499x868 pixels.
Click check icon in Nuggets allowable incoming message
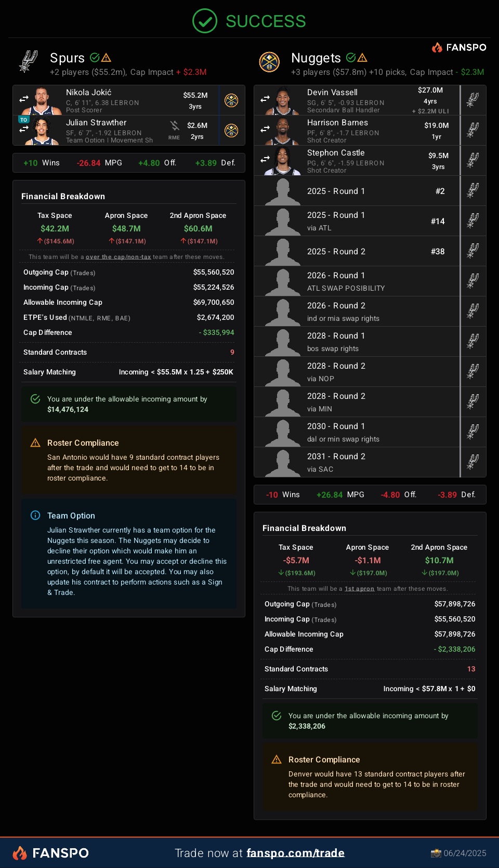click(x=277, y=716)
